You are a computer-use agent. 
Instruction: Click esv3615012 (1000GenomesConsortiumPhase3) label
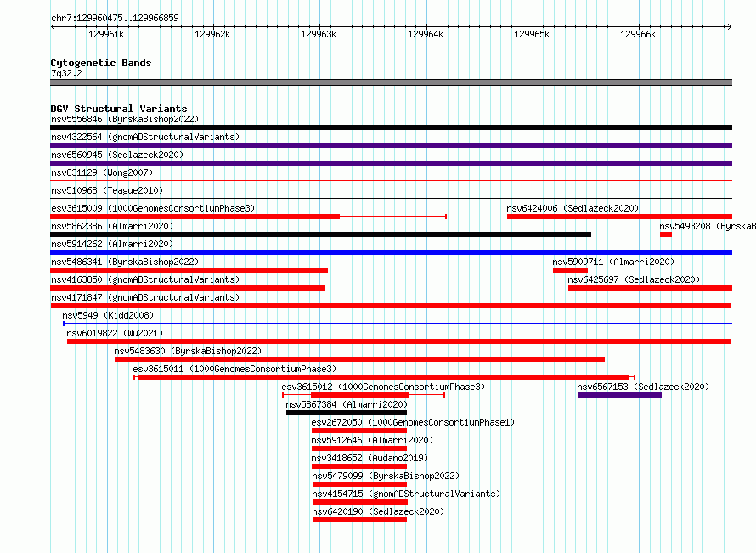coord(383,387)
